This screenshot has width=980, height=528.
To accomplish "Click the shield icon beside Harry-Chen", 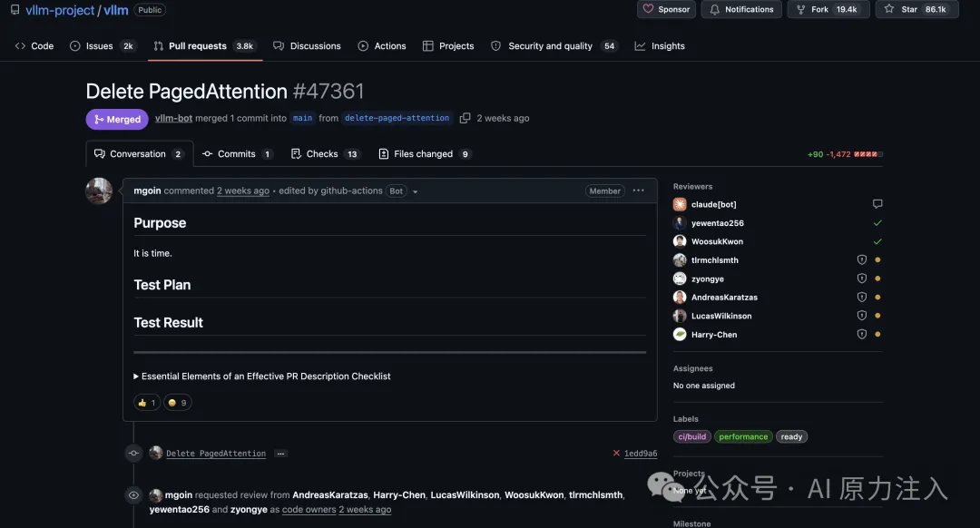I will pyautogui.click(x=862, y=334).
